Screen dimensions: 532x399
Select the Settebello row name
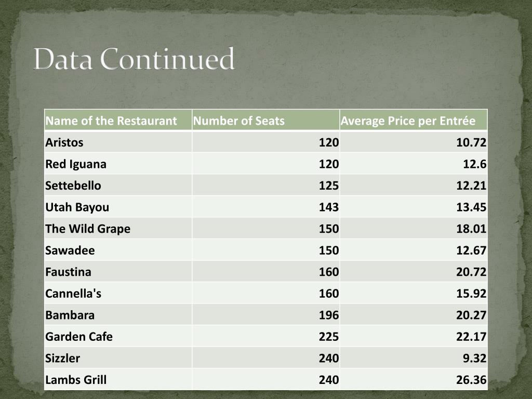(x=118, y=185)
